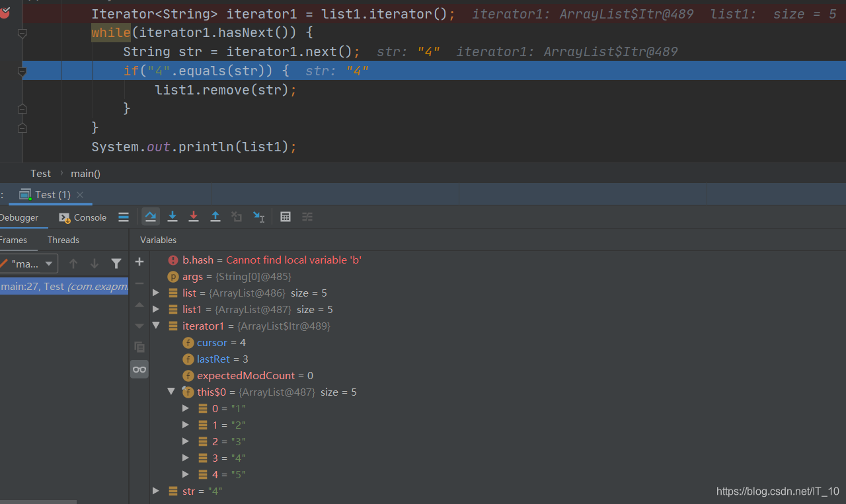
Task: Click the Drop Frame icon
Action: (x=237, y=217)
